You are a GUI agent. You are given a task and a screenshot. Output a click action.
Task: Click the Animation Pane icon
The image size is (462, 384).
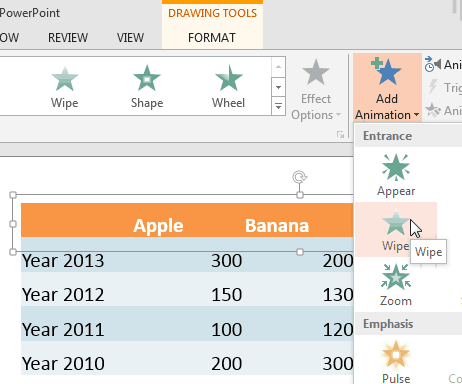coord(433,64)
